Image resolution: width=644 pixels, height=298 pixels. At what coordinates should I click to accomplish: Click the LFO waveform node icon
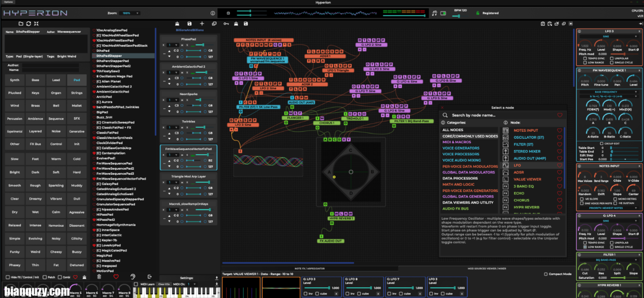coord(506,165)
